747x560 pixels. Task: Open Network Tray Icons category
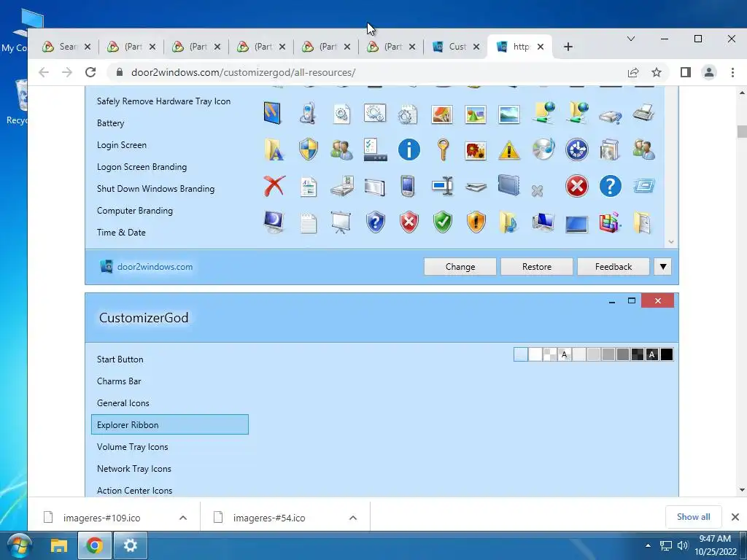134,469
